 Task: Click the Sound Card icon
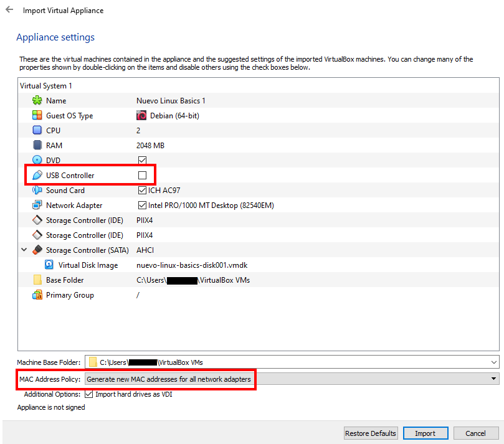coord(38,190)
